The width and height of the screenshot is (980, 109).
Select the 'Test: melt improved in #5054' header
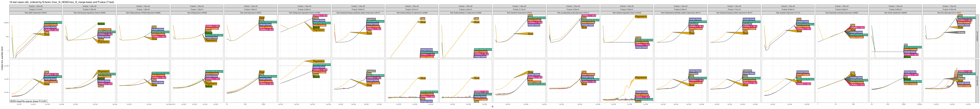point(251,13)
